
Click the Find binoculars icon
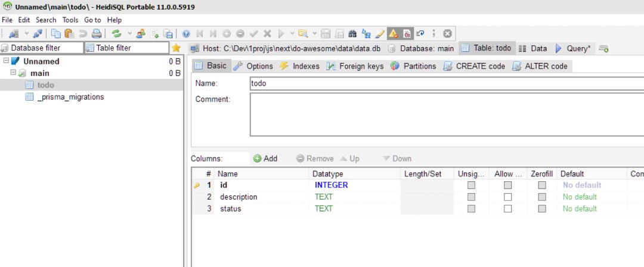(x=352, y=33)
